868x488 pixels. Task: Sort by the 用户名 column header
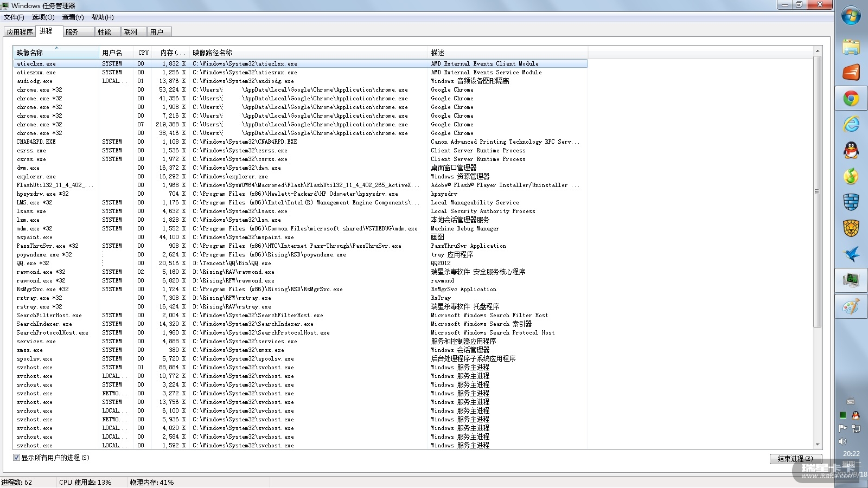[x=117, y=53]
